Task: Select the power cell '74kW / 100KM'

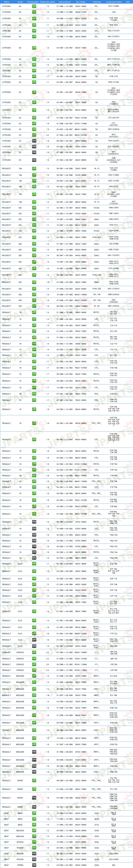Action: pos(81,65)
